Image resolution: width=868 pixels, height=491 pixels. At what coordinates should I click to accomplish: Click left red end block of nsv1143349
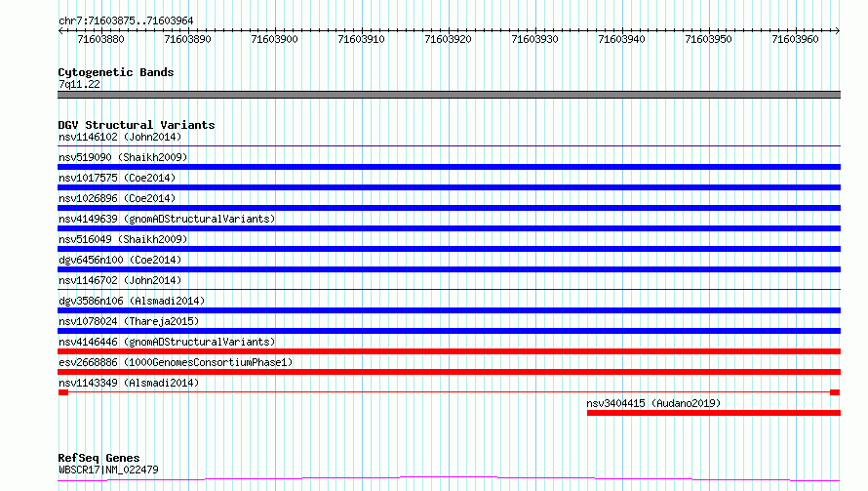coord(63,392)
